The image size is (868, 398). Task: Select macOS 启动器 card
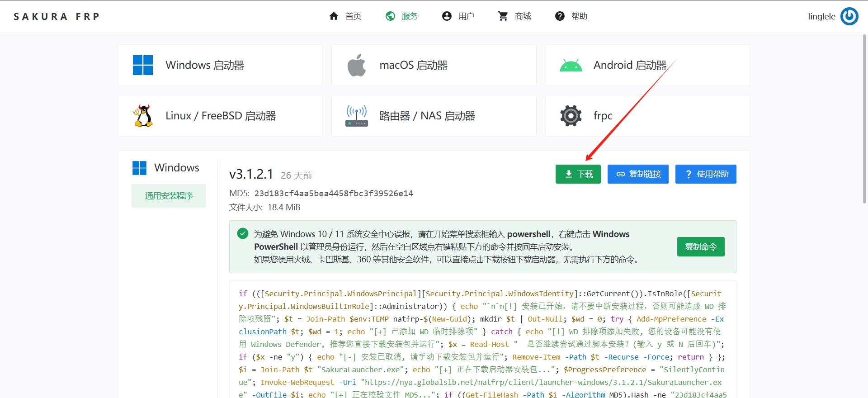434,65
